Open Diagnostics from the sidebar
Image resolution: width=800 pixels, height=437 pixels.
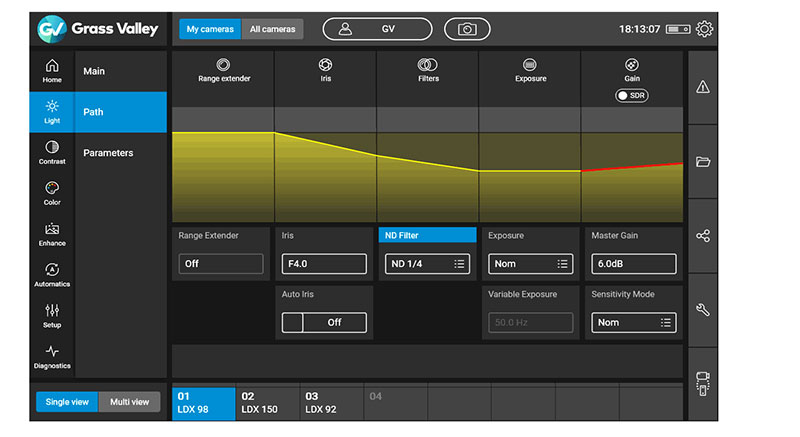click(52, 357)
